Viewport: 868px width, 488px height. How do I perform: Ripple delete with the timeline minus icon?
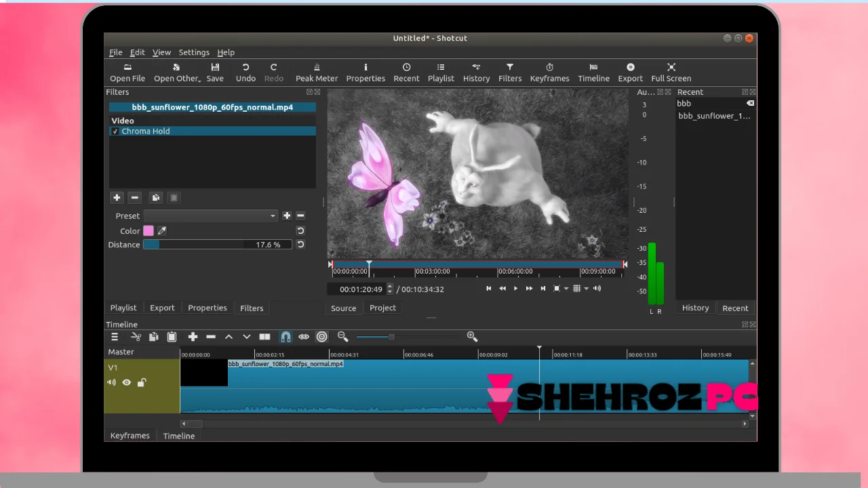click(211, 337)
